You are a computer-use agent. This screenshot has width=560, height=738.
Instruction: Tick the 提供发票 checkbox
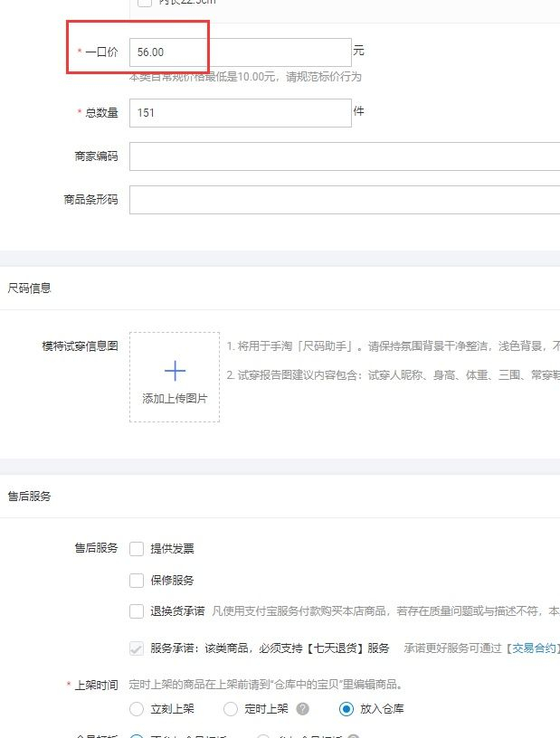point(137,548)
